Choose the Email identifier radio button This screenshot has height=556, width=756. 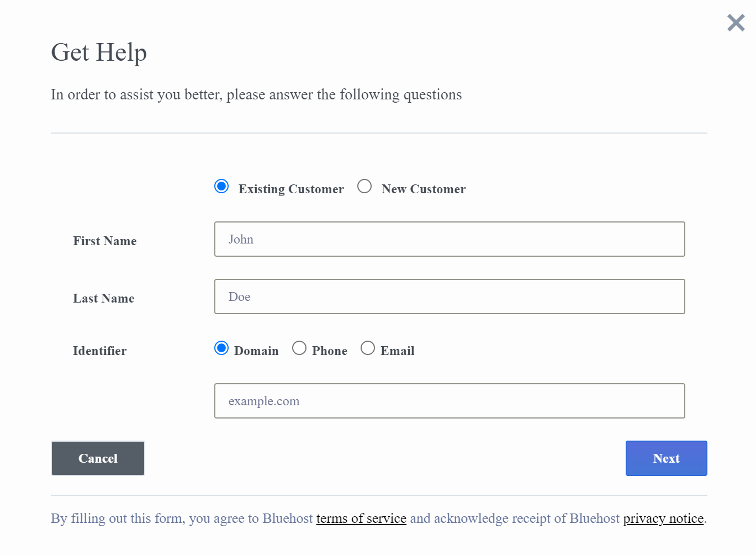pyautogui.click(x=368, y=348)
